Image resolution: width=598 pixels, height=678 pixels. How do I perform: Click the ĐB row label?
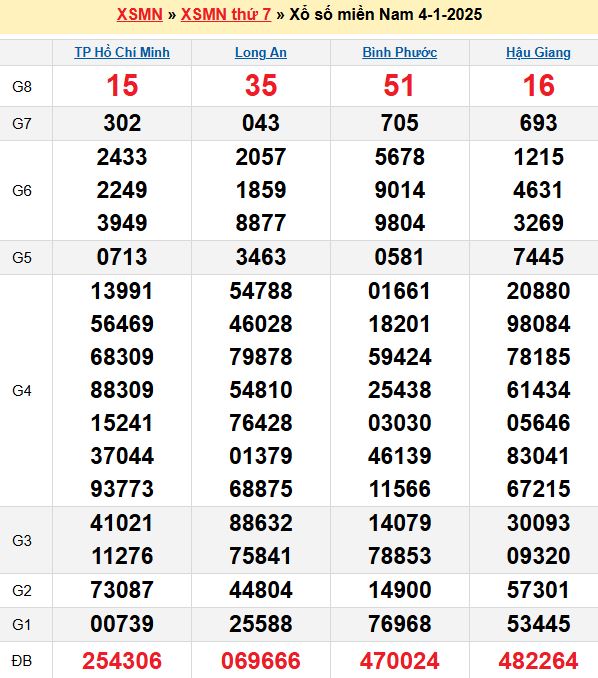click(22, 661)
